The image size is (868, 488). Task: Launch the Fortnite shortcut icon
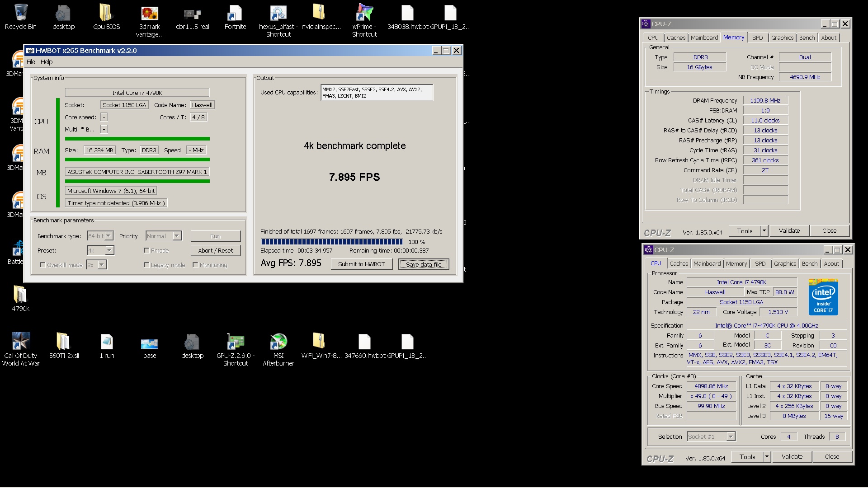coord(235,17)
